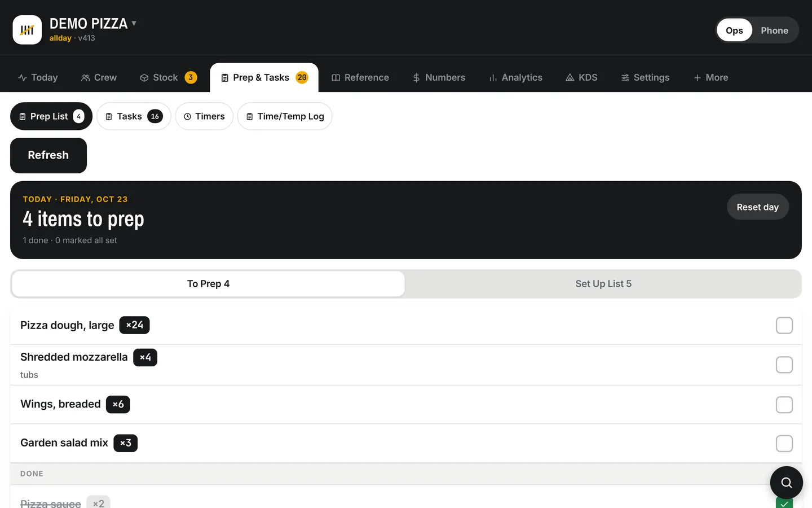Open the Timers view
Viewport: 812px width, 508px height.
[204, 116]
